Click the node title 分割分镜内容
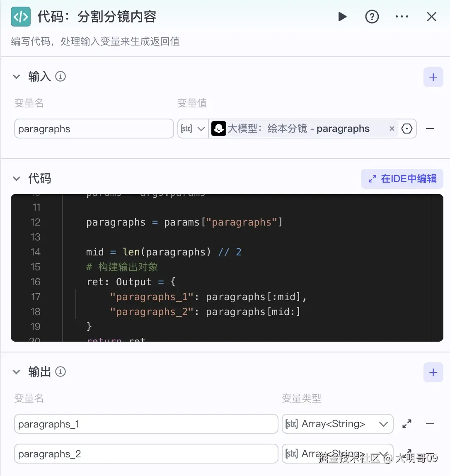Viewport: 450px width, 476px height. [x=117, y=17]
